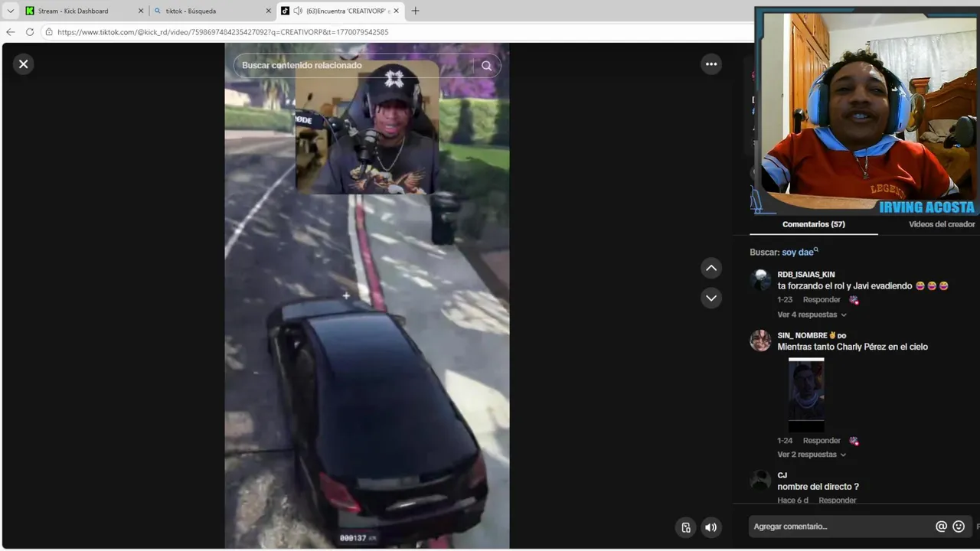Open the tab list dropdown chevron

coord(11,11)
